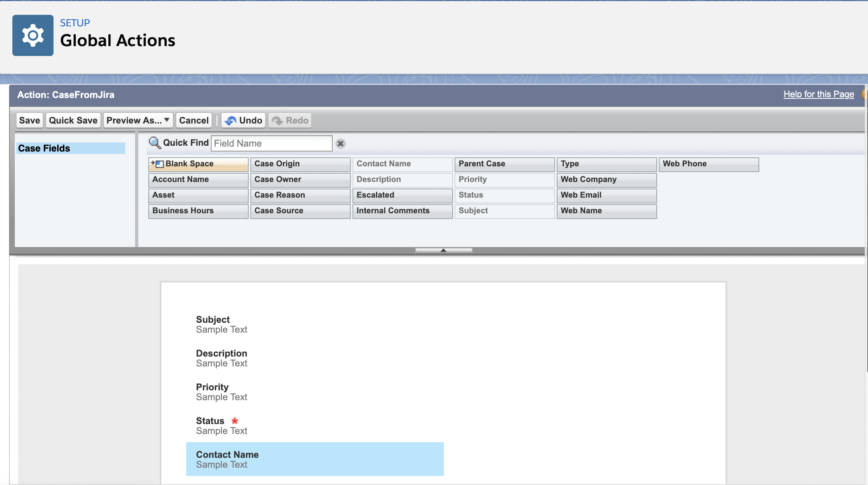Clear the Quick Find search field

[341, 144]
